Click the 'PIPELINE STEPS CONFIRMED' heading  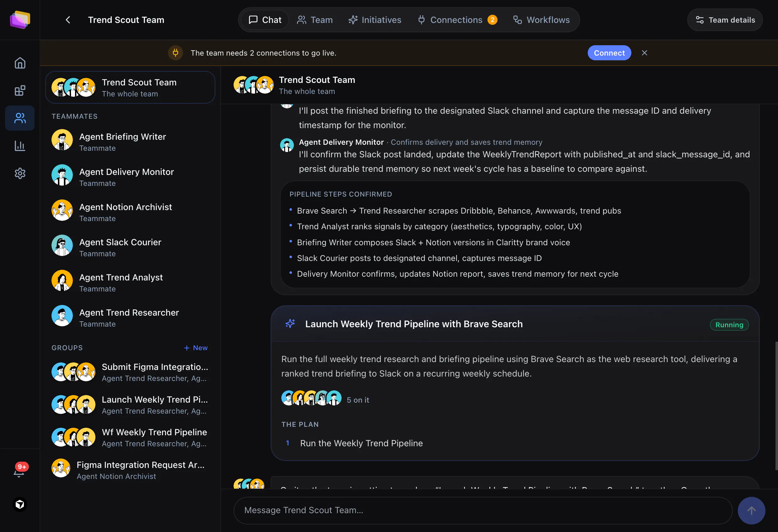[340, 194]
